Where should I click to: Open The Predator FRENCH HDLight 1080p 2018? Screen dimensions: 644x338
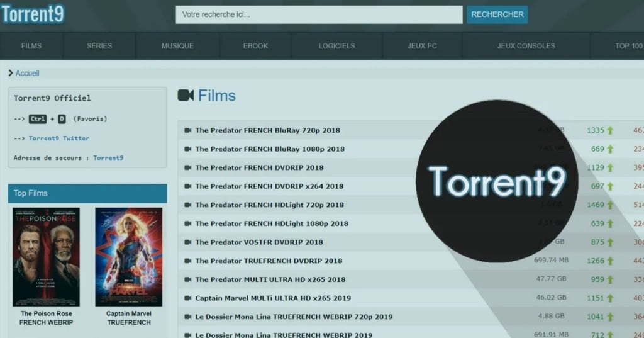coord(272,223)
